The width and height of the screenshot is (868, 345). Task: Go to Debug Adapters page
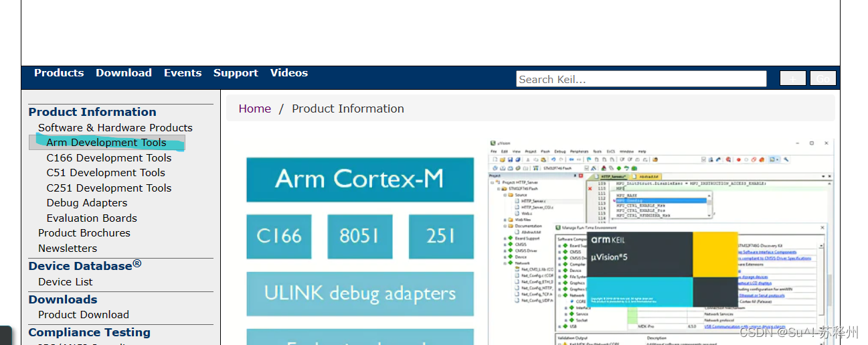87,203
